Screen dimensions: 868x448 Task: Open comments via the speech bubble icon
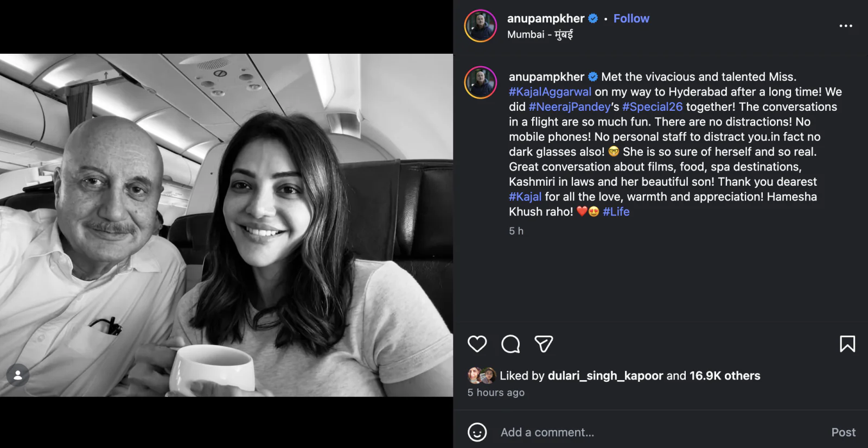click(510, 344)
